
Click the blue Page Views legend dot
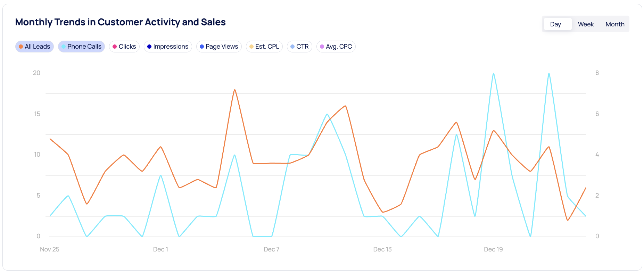click(201, 46)
